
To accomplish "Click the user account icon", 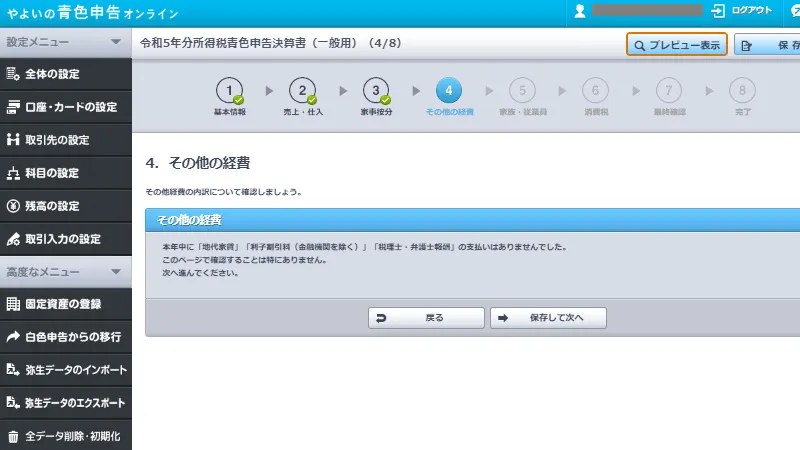I will click(x=580, y=11).
